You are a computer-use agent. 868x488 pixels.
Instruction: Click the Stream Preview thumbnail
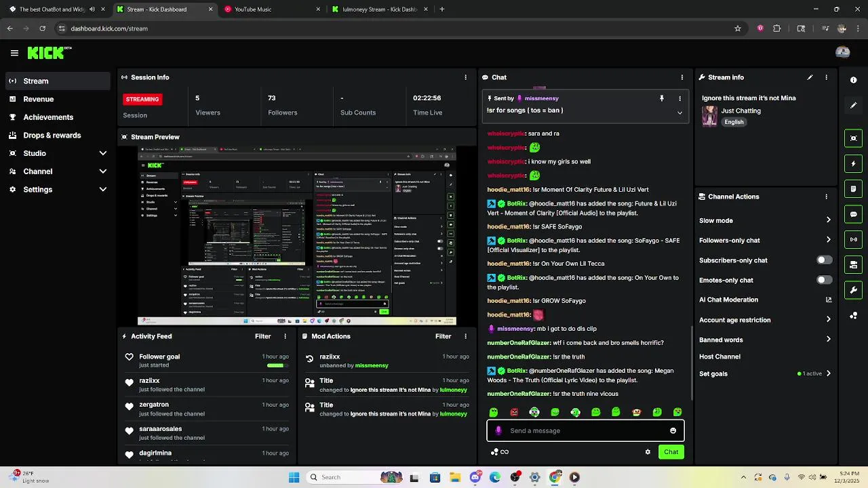click(297, 235)
